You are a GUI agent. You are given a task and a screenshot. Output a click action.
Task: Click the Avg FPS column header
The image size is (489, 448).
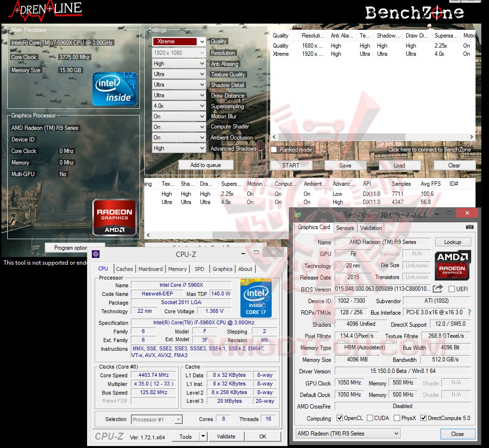(431, 184)
